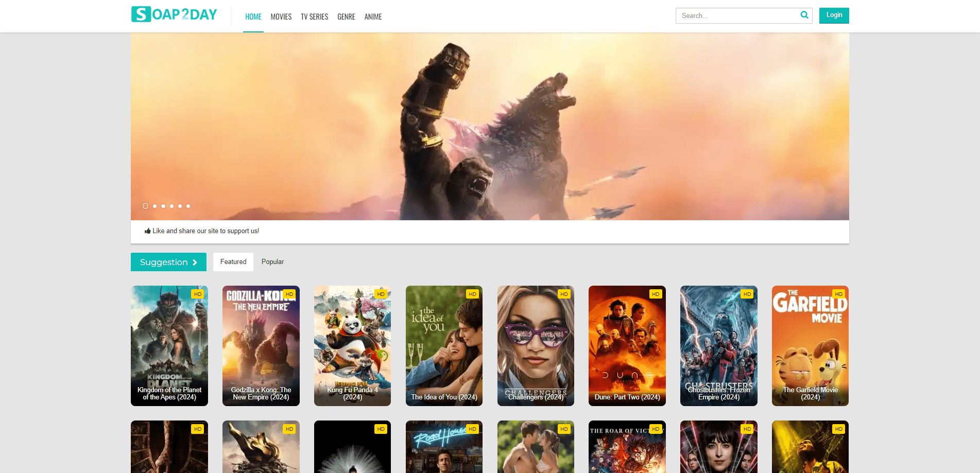Open Challengers (2024) poster

click(536, 346)
